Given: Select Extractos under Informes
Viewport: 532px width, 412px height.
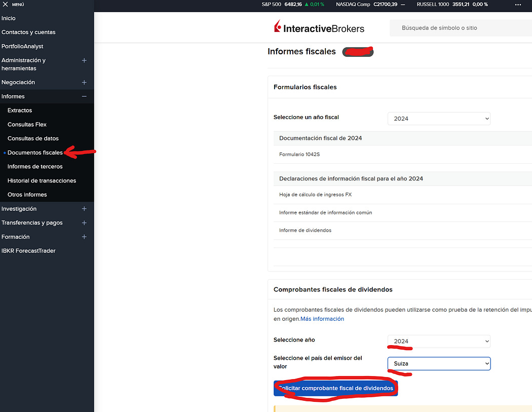Looking at the screenshot, I should tap(20, 110).
